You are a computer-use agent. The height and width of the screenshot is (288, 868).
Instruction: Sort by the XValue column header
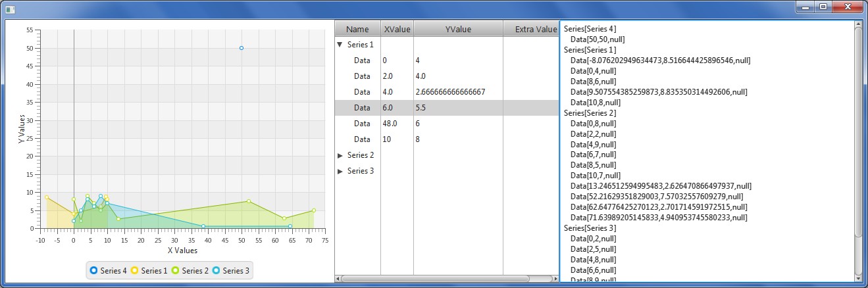pos(397,29)
